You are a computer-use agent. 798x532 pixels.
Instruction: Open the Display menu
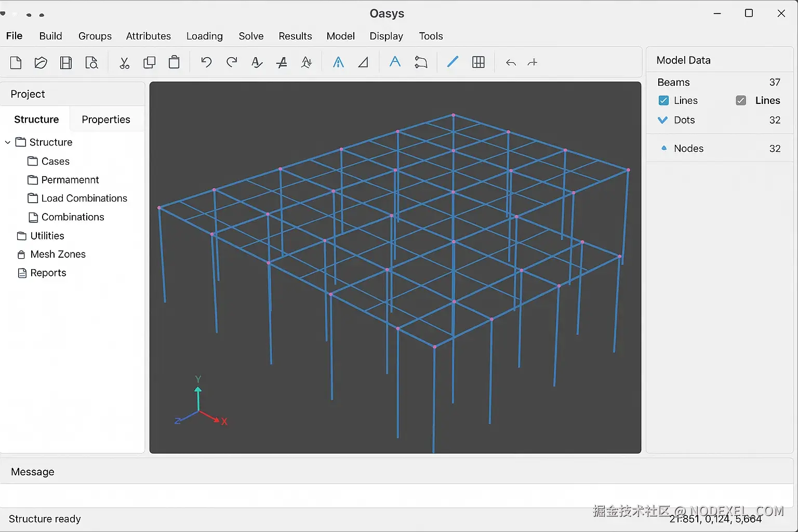point(387,36)
